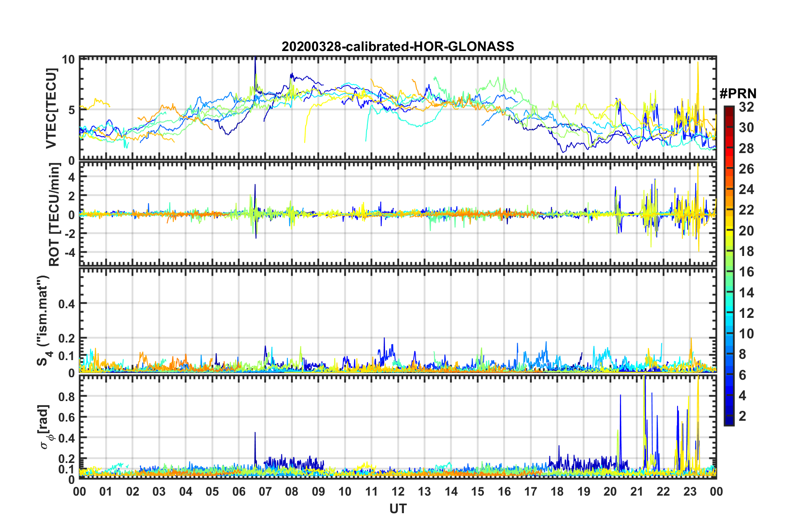Select colorbar tick label "8"
This screenshot has width=796, height=532.
point(743,354)
